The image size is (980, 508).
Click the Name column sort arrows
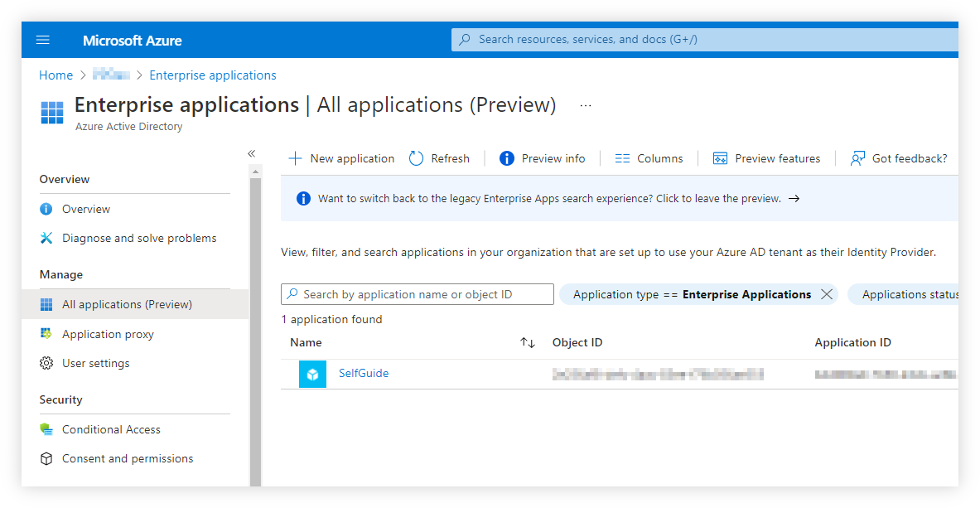tap(529, 343)
